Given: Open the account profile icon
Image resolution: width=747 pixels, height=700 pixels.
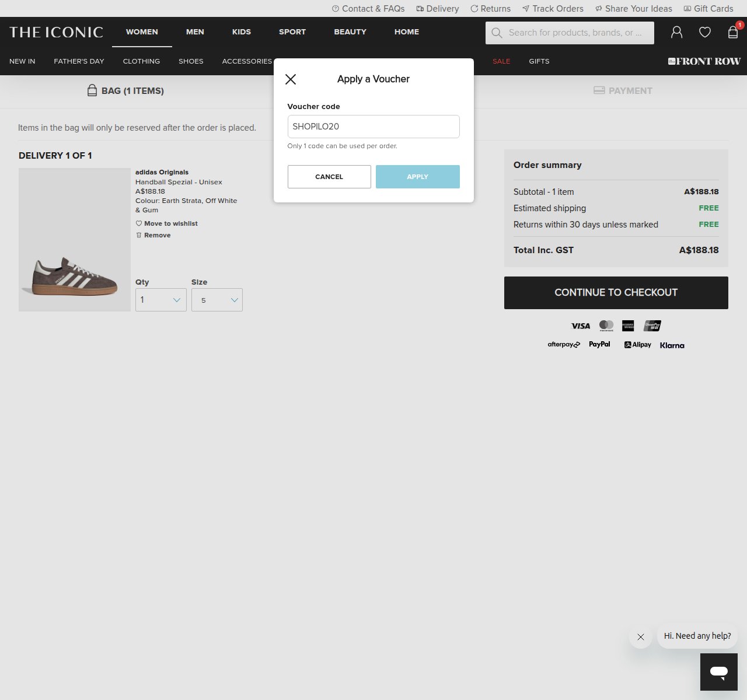Looking at the screenshot, I should (676, 33).
